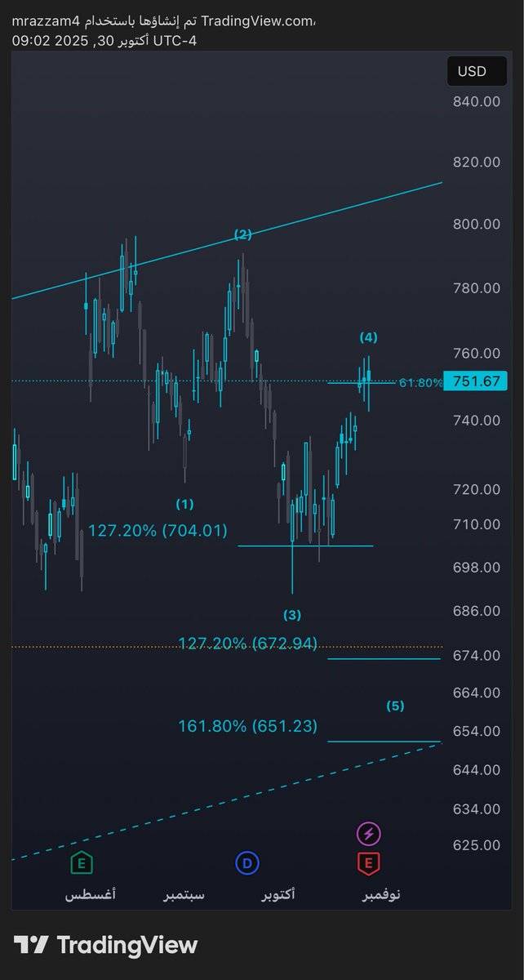Viewport: 524px width, 980px height.
Task: Click the 127.20% (704.01) Fibonacci label
Action: [158, 531]
